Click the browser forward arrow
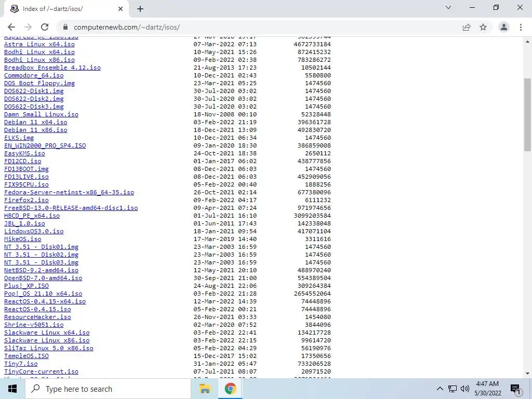This screenshot has height=399, width=532. coord(28,27)
